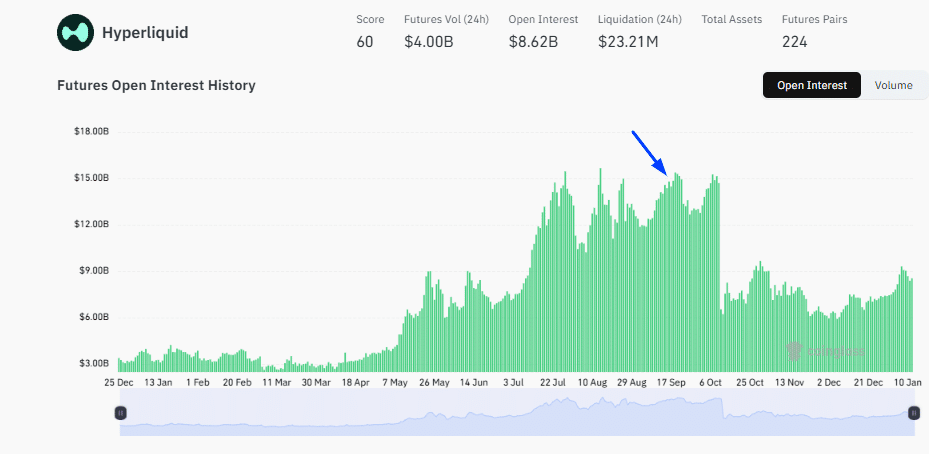The width and height of the screenshot is (929, 454).
Task: Click the 10 Jan date label
Action: pyautogui.click(x=908, y=383)
